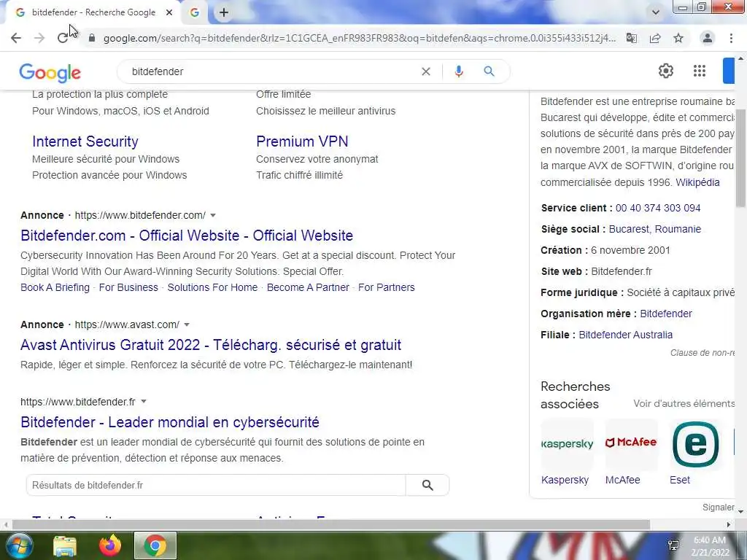
Task: Click the vertical scrollbar thumb
Action: 741,158
